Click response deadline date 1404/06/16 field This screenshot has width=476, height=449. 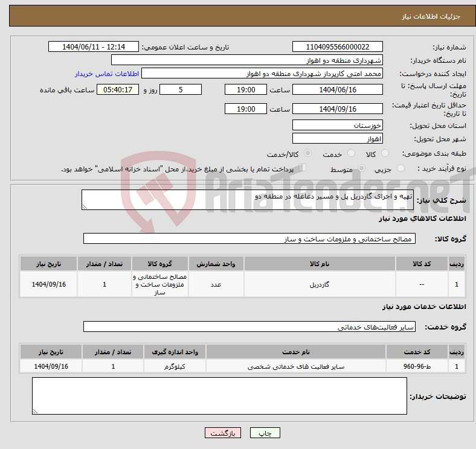(x=338, y=89)
